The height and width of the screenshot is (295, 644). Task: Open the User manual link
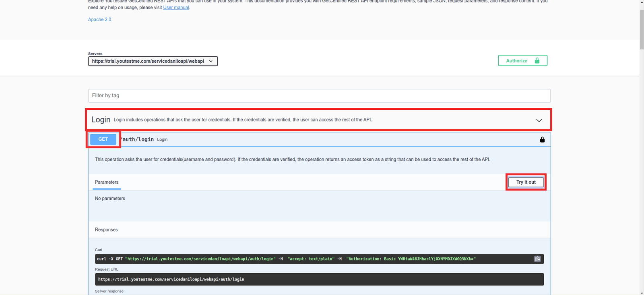coord(176,8)
